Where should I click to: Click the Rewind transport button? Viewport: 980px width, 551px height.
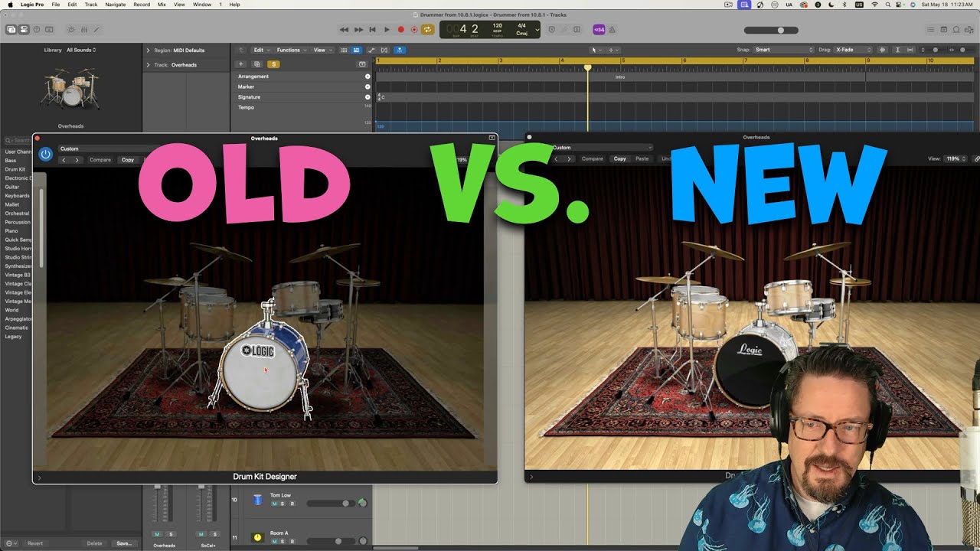pyautogui.click(x=345, y=30)
